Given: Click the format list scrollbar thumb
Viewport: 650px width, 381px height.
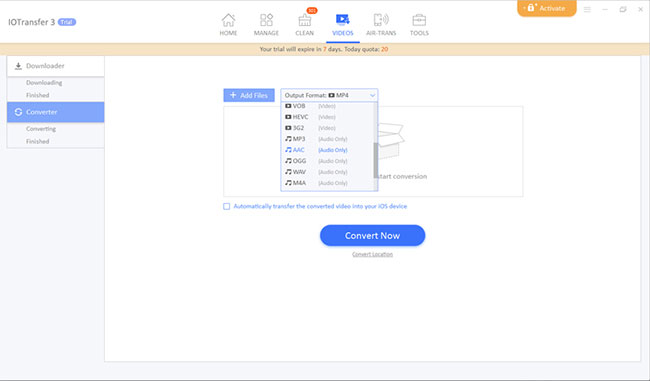Looking at the screenshot, I should (x=376, y=160).
